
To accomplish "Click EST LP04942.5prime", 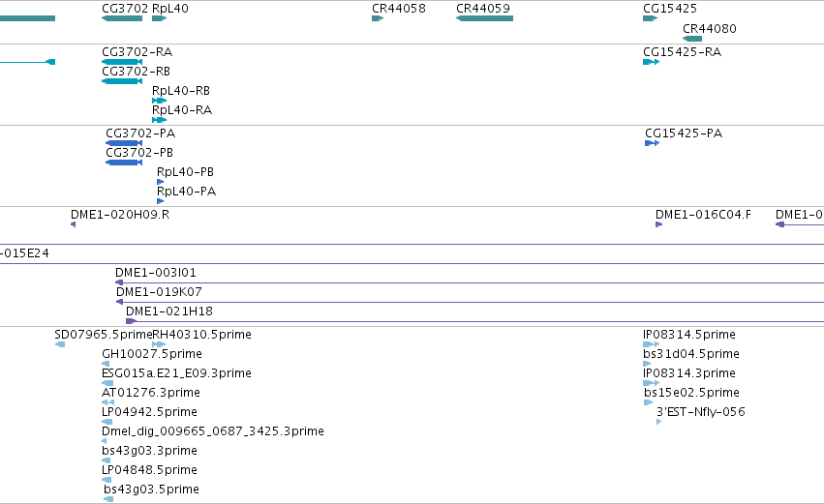I will pyautogui.click(x=107, y=422).
